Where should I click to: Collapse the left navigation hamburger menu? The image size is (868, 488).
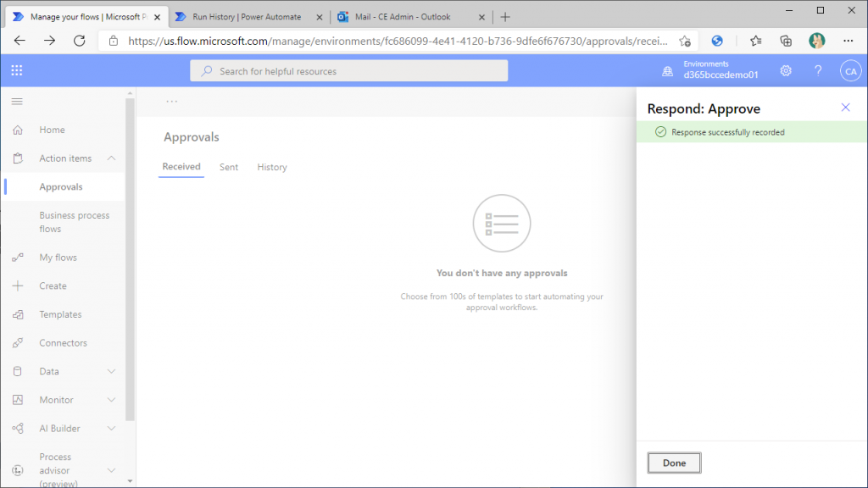(17, 102)
